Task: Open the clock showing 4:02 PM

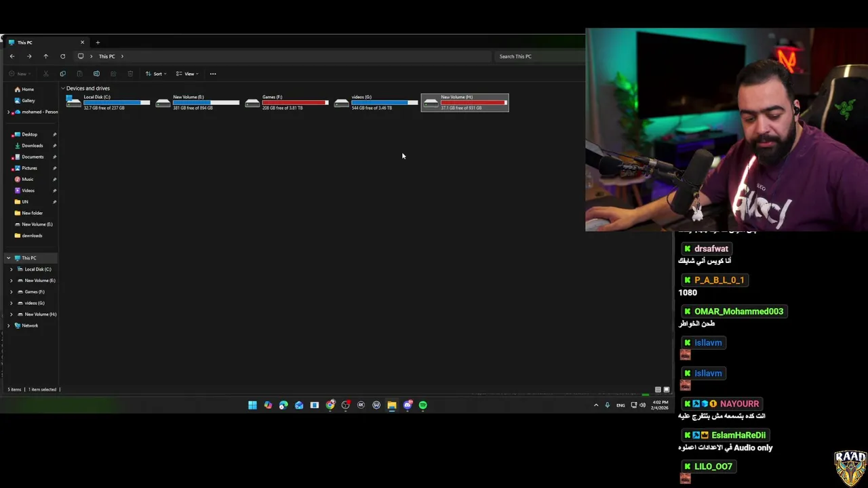Action: [660, 405]
